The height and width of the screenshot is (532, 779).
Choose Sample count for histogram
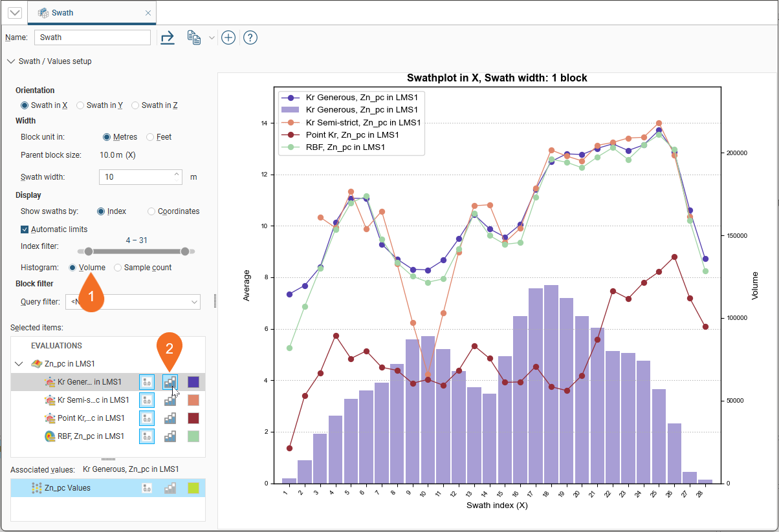coord(118,268)
